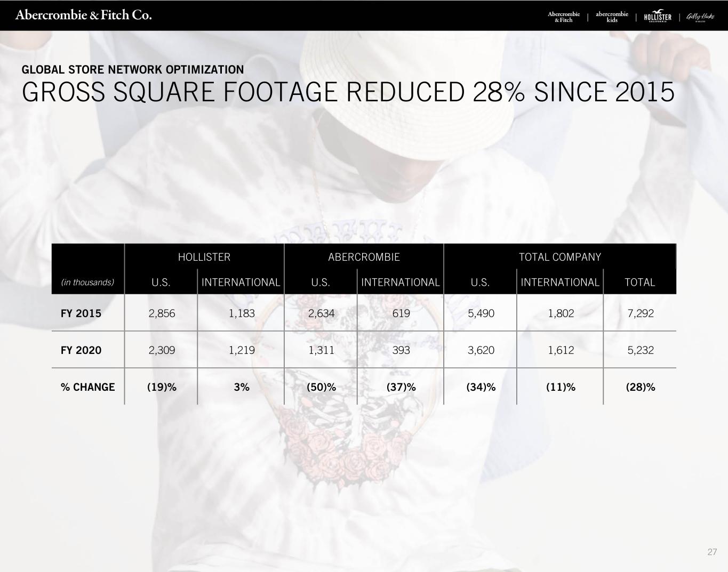Click the 3% Hollister international change cell
The width and height of the screenshot is (728, 572).
(242, 387)
